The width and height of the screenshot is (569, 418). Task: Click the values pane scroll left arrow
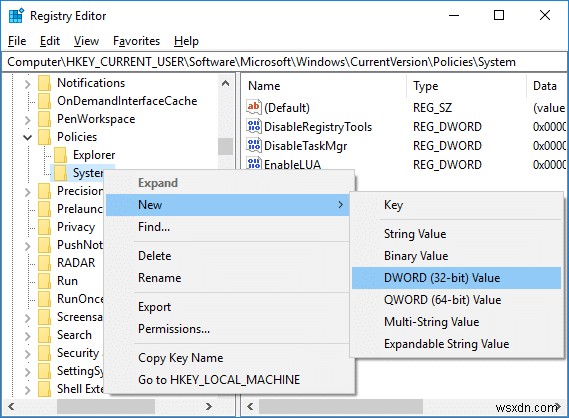pos(250,406)
